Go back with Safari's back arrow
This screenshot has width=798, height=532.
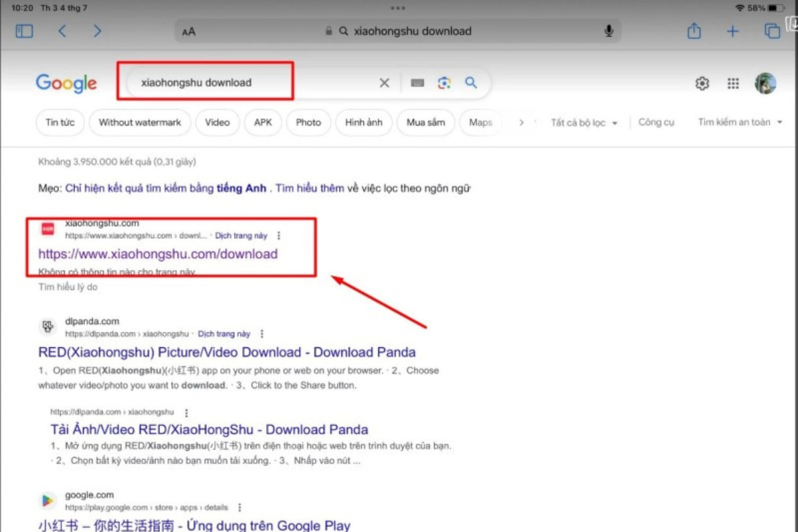[62, 31]
